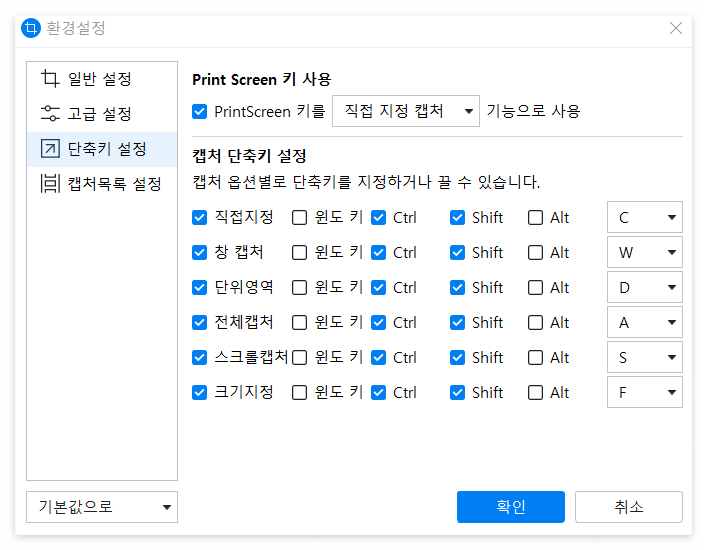Image resolution: width=707 pixels, height=550 pixels.
Task: Uncheck Ctrl in the 직접지정 row
Action: [378, 218]
